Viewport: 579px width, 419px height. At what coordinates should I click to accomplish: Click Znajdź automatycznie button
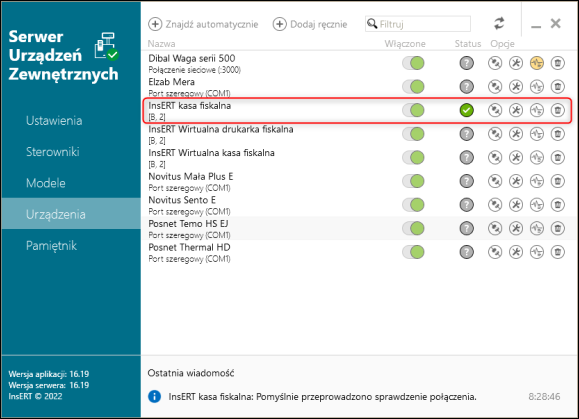[x=203, y=24]
